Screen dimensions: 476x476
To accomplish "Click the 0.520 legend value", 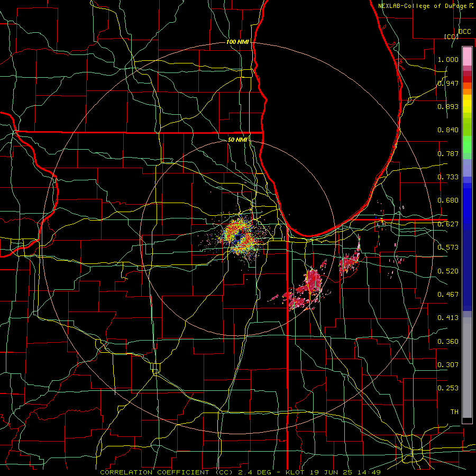I will [x=448, y=271].
